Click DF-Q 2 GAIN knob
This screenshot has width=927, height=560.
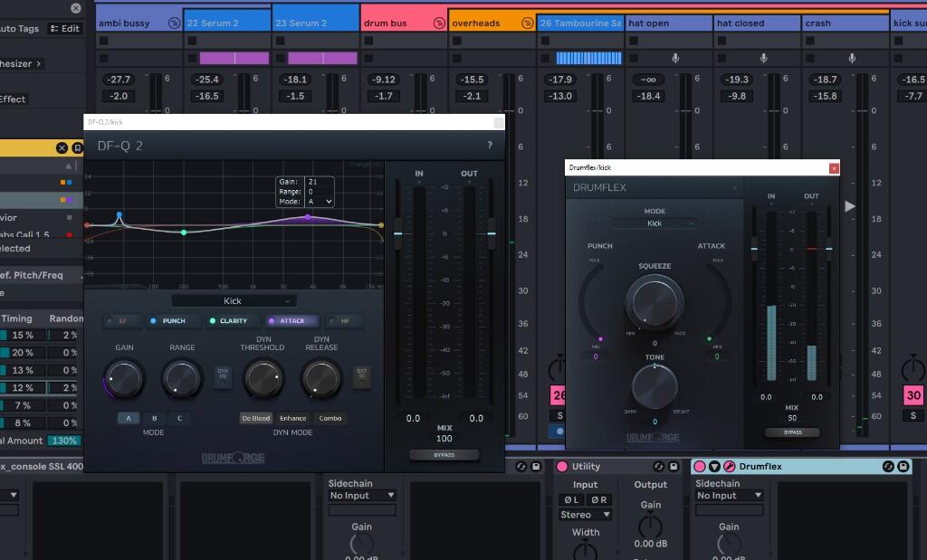click(x=124, y=378)
